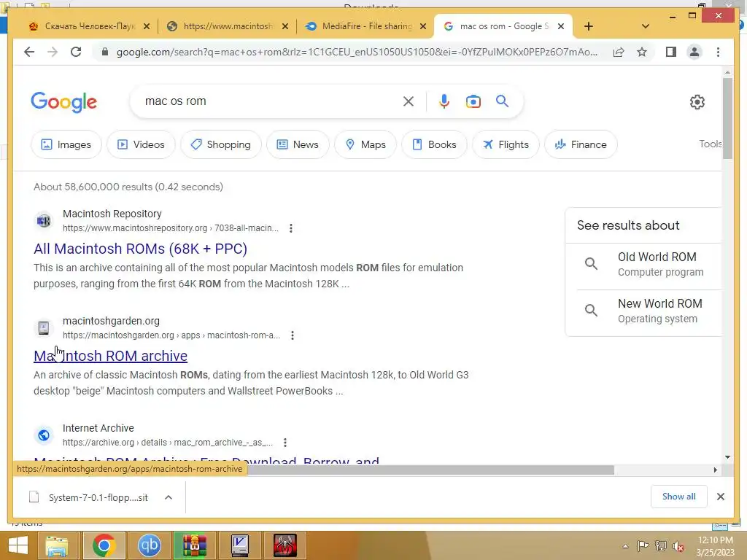
Task: Click the taskbar clock 12:10 PM
Action: (x=715, y=545)
